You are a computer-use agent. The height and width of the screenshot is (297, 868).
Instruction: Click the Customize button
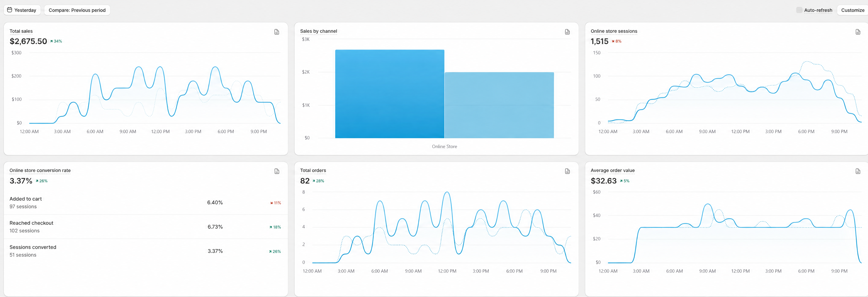(x=852, y=10)
